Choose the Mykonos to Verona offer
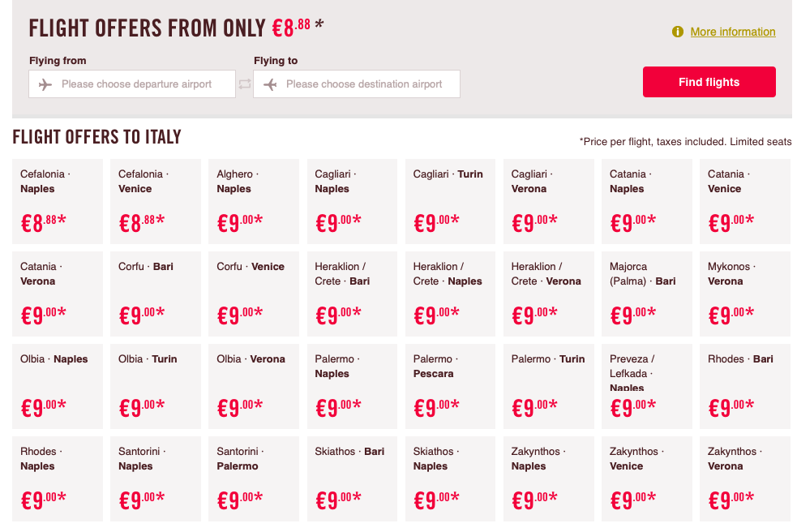 pyautogui.click(x=745, y=294)
